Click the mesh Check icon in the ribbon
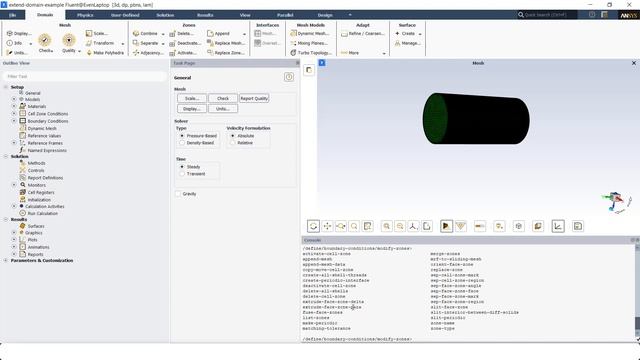 tap(45, 40)
